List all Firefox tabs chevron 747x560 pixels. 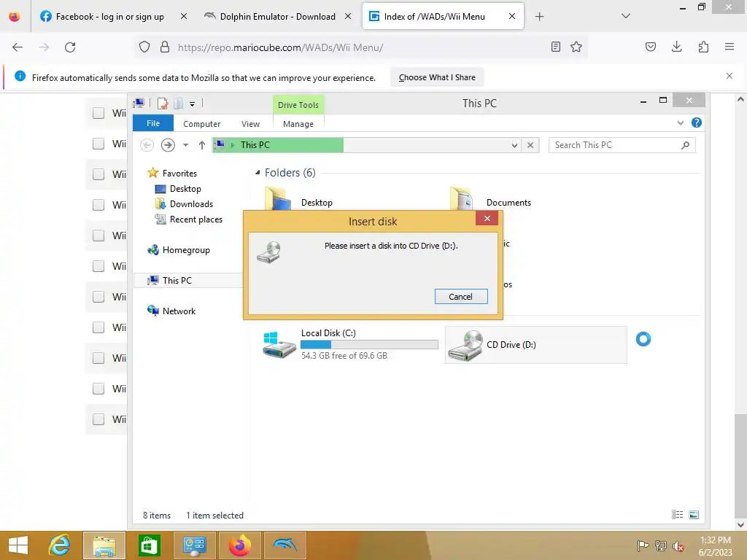click(x=626, y=16)
